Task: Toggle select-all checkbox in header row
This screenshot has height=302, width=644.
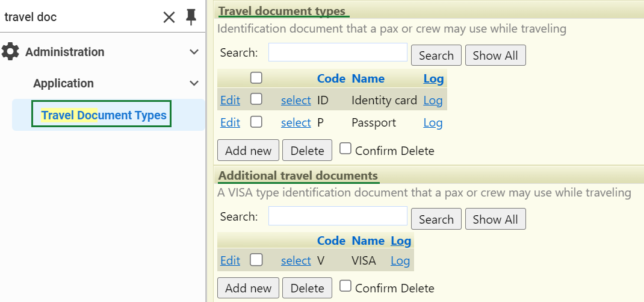Action: [256, 78]
